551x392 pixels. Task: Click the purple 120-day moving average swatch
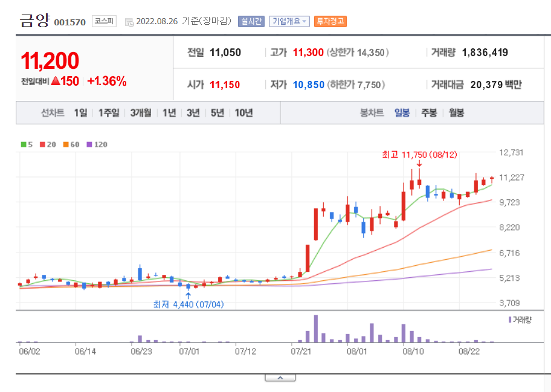coord(89,144)
